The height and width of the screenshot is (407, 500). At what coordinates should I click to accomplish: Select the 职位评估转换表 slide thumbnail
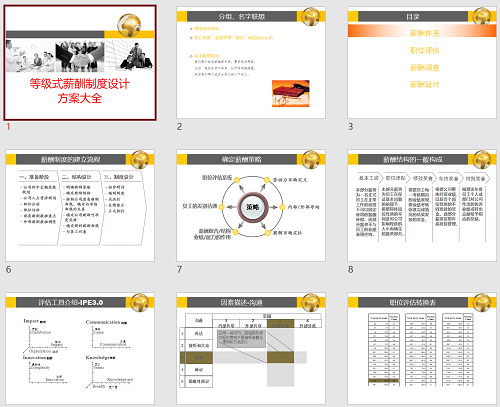(x=422, y=349)
